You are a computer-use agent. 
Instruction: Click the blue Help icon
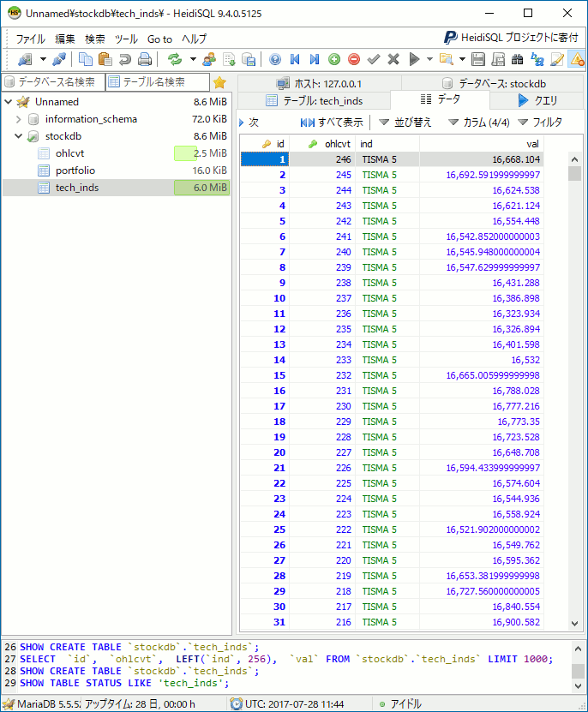click(x=275, y=59)
